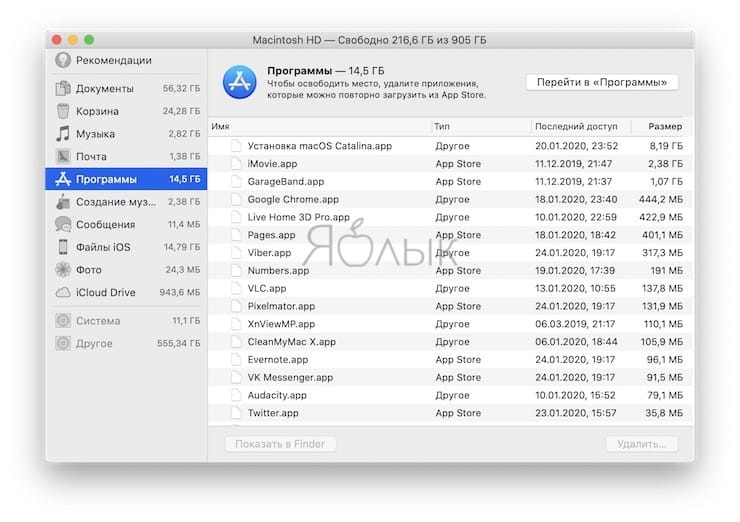The image size is (740, 522).
Task: Click the Создание муз... guitar icon
Action: (x=63, y=202)
